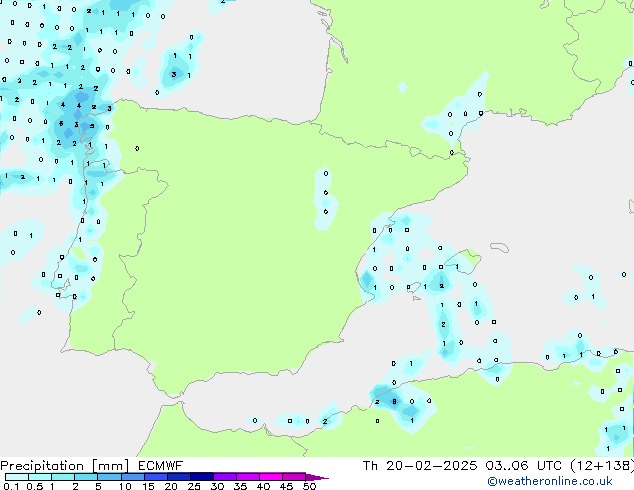The image size is (634, 490).
Task: Click the 45–50 mm legend swatch
Action: click(293, 477)
